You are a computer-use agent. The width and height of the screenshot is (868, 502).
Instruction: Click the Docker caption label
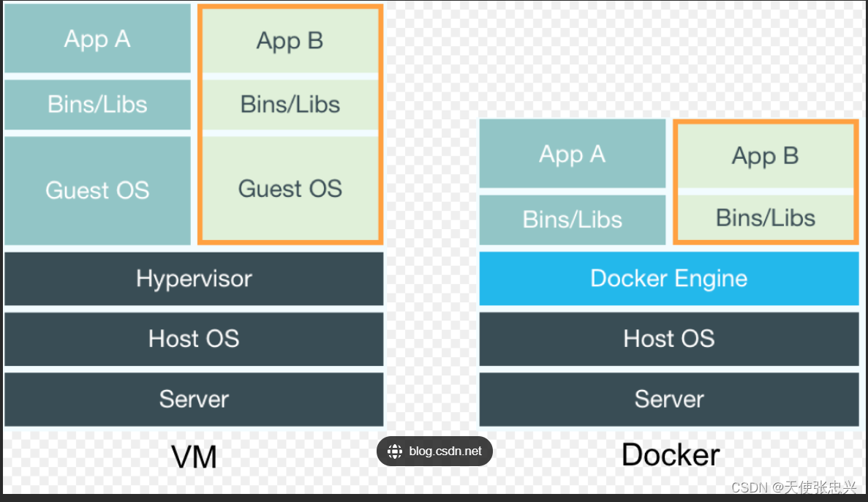[671, 455]
